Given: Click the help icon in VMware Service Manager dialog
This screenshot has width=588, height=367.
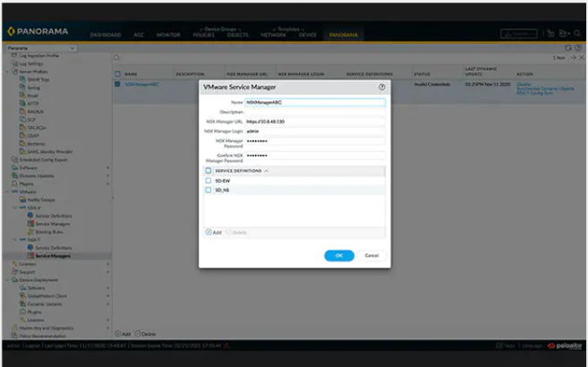Looking at the screenshot, I should [382, 87].
